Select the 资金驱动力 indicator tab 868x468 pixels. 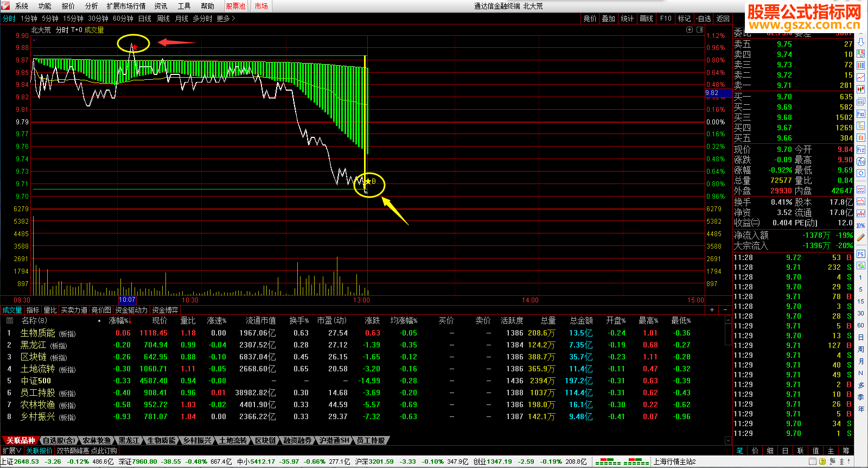pyautogui.click(x=131, y=310)
